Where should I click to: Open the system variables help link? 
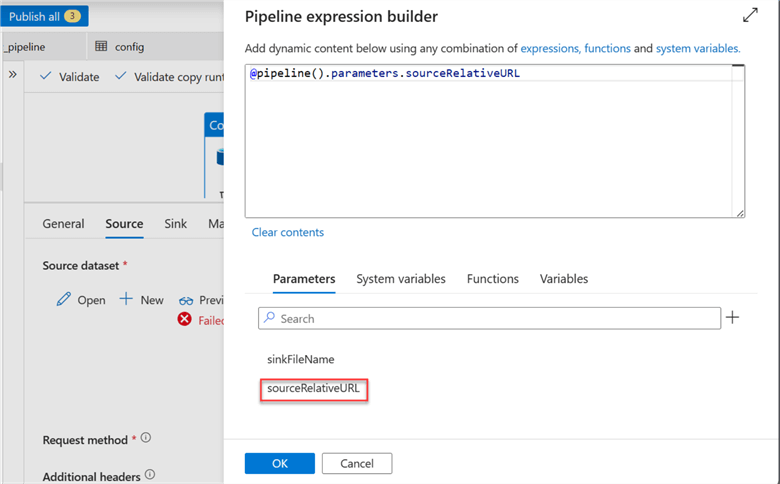(x=697, y=48)
